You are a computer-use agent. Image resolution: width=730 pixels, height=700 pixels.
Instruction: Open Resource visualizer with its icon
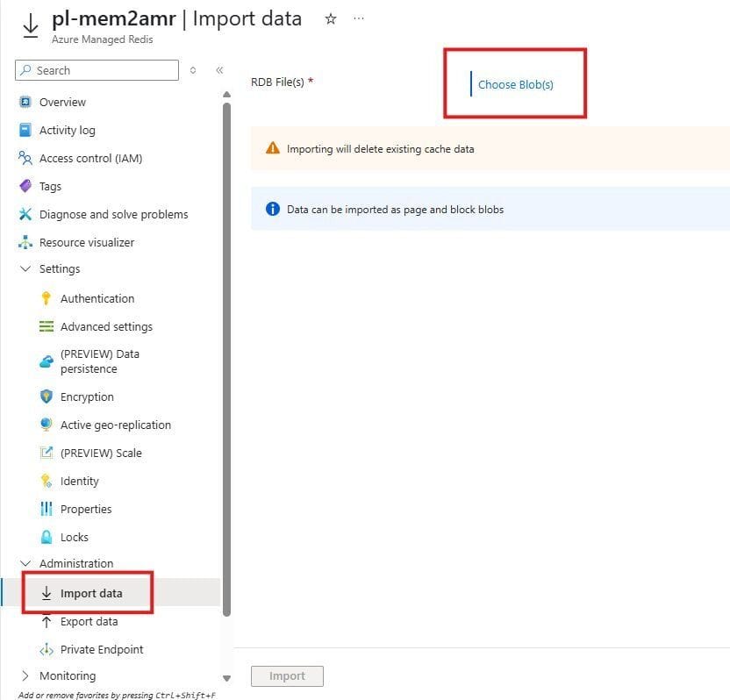tap(26, 242)
